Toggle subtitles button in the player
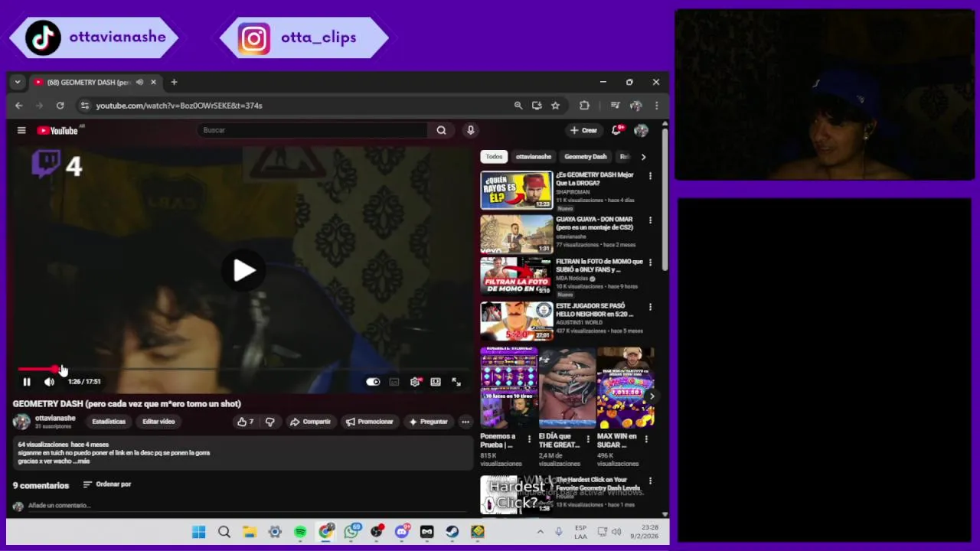Screen dimensions: 980x551 point(394,382)
